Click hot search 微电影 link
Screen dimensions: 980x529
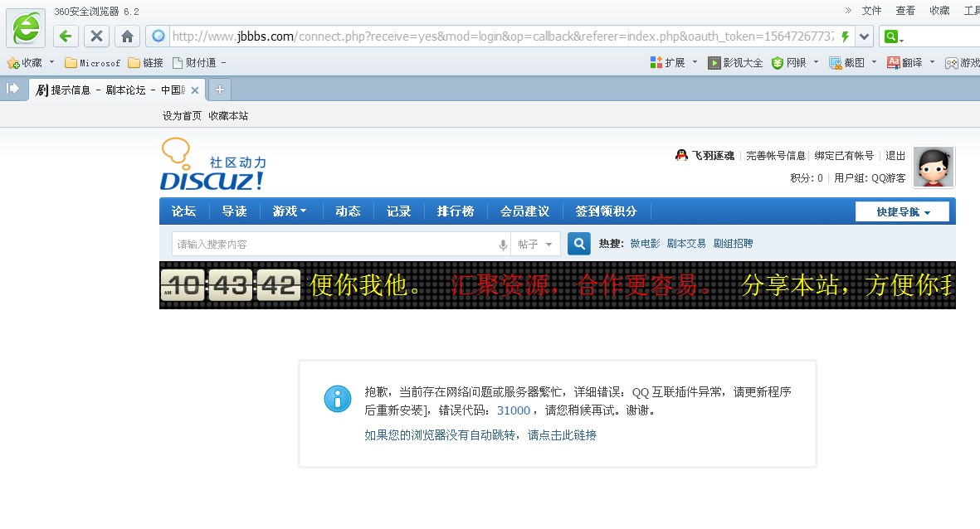point(645,244)
